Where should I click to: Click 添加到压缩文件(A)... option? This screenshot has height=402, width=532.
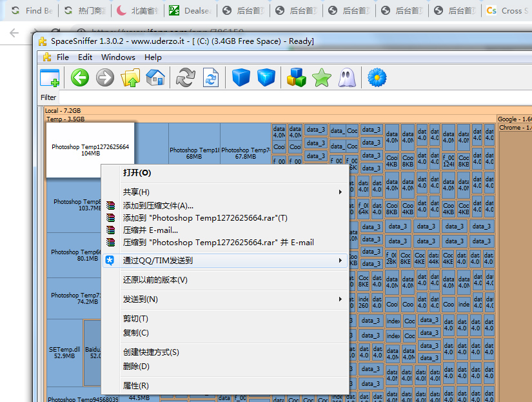click(158, 205)
